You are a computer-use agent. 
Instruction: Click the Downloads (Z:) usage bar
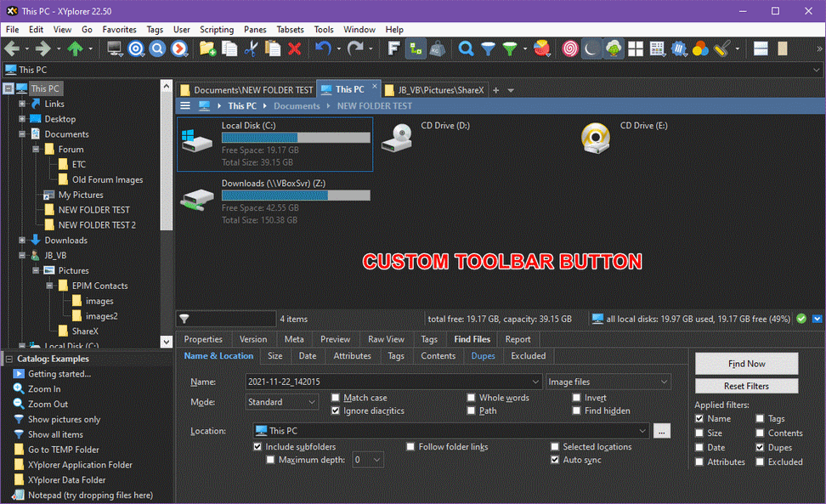click(x=296, y=196)
